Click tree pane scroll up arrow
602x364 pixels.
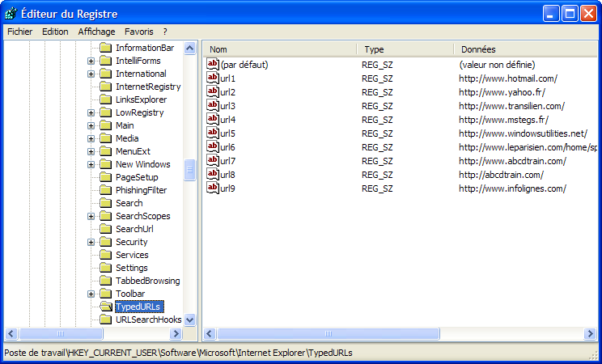pos(189,48)
